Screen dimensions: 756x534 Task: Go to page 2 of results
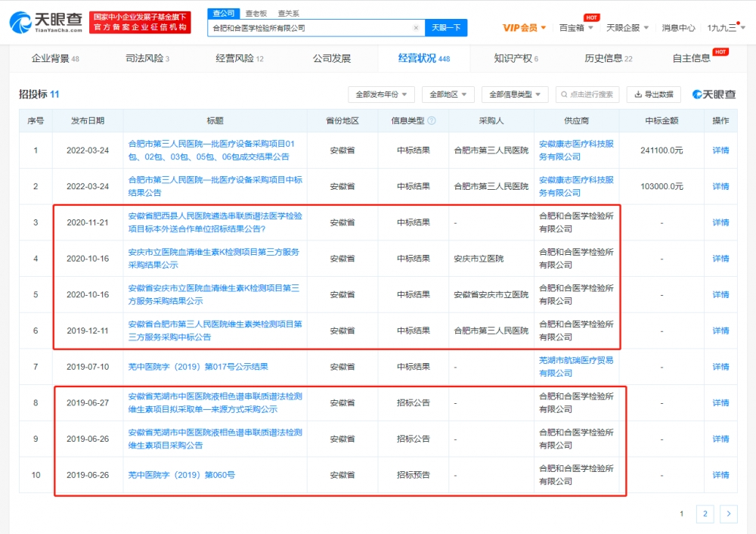tap(705, 514)
